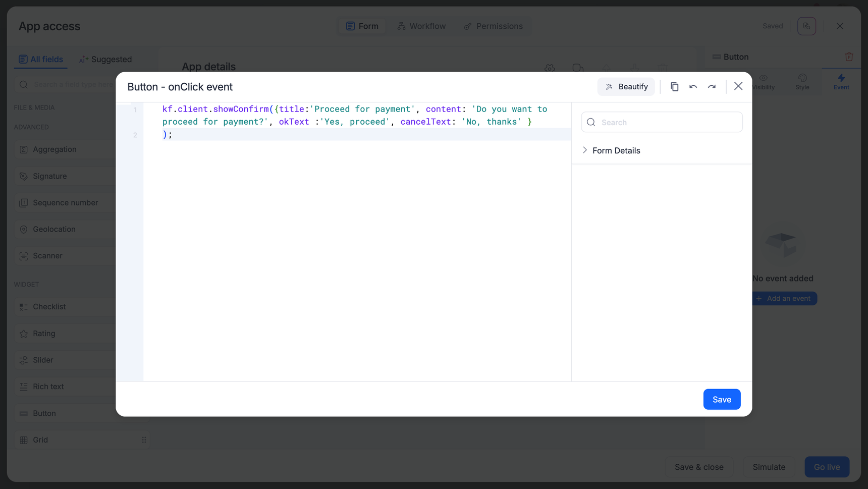The width and height of the screenshot is (868, 489).
Task: Switch to the Permissions tab
Action: pos(493,26)
